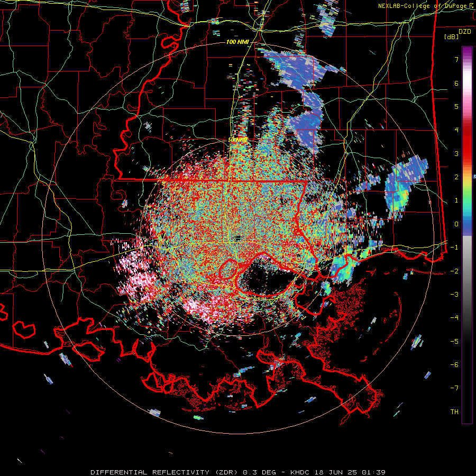Viewport: 476px width, 476px height.
Task: Click the 100 NMI range ring label
Action: tap(237, 42)
